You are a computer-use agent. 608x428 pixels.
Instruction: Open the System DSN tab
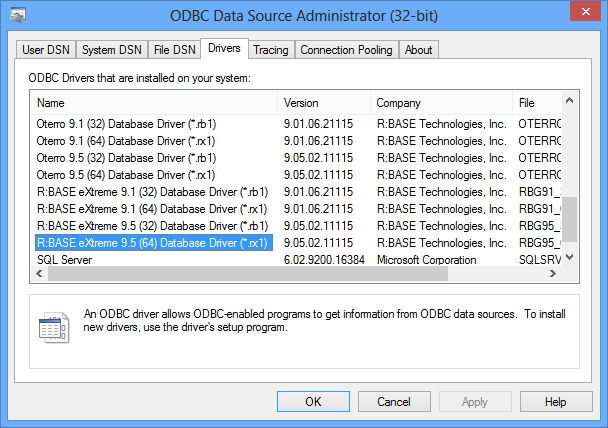point(112,50)
